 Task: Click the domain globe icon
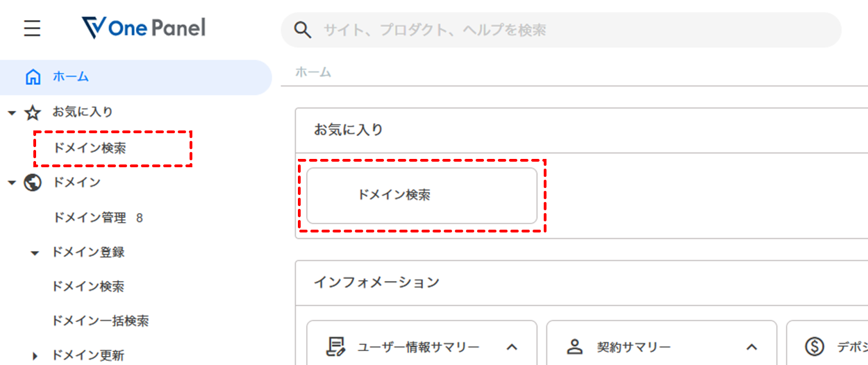[33, 182]
